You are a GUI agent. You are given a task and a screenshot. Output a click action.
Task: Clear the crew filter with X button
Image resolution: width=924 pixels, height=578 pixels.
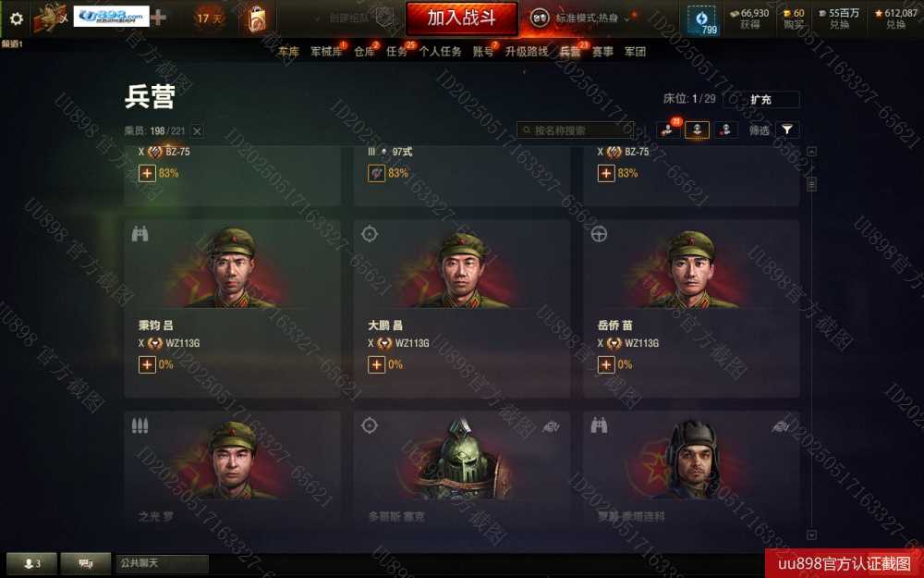click(x=198, y=131)
